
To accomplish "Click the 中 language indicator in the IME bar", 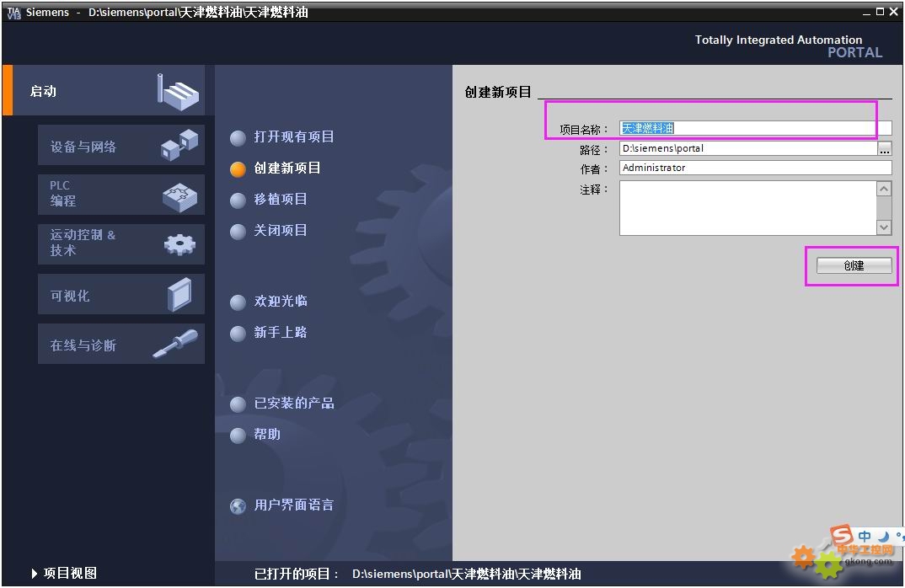I will pyautogui.click(x=864, y=536).
